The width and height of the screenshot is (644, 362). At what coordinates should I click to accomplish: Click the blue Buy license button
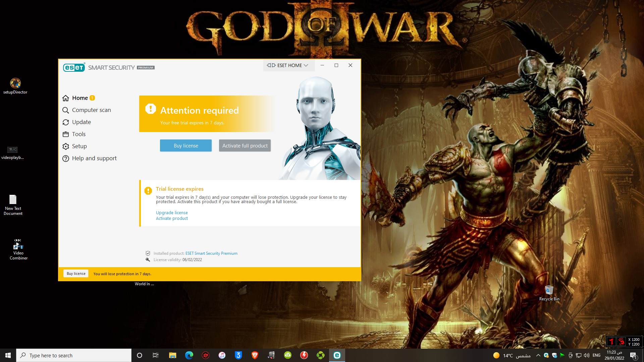tap(186, 145)
